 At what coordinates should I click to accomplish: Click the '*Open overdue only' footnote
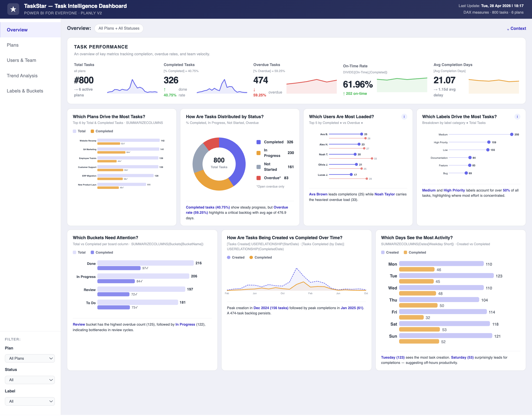[x=270, y=187]
